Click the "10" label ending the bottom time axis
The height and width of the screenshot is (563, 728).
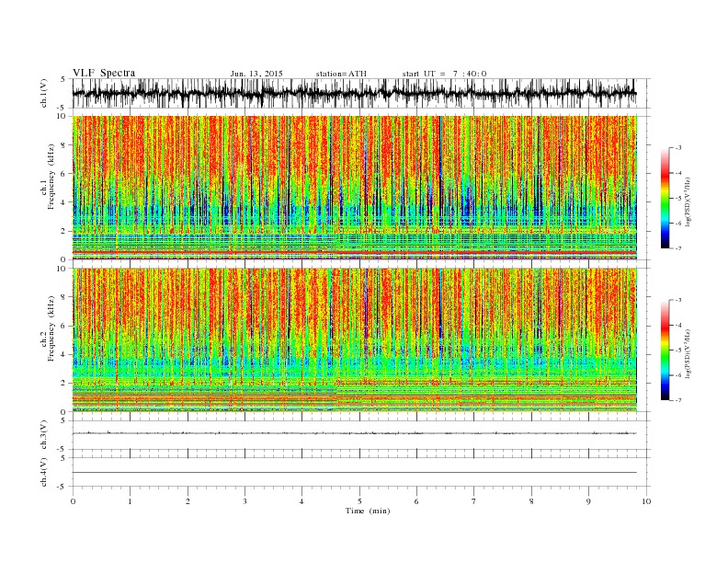coord(646,501)
